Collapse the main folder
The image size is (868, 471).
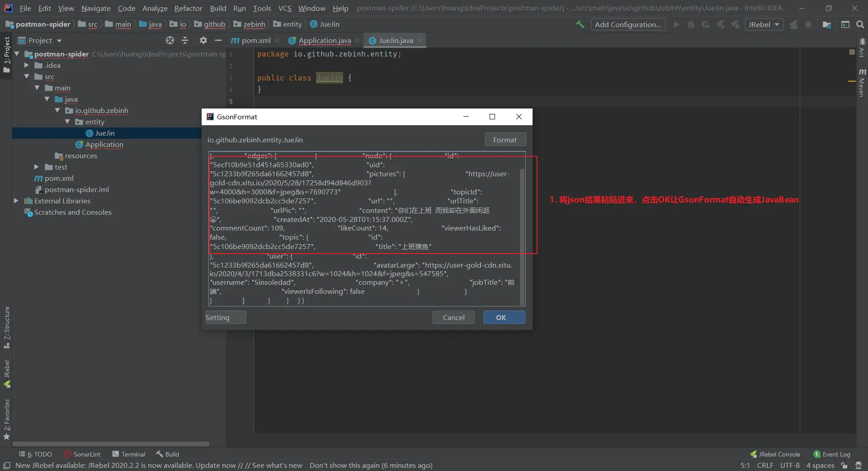[x=37, y=88]
